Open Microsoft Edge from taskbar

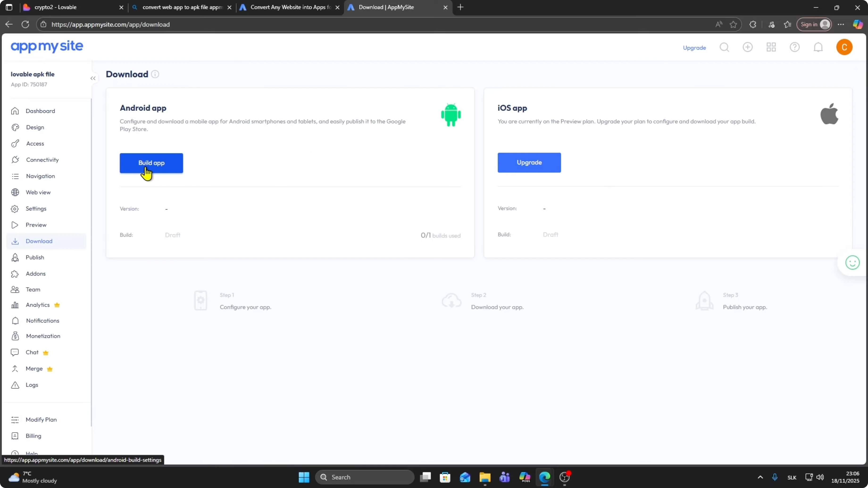(545, 477)
